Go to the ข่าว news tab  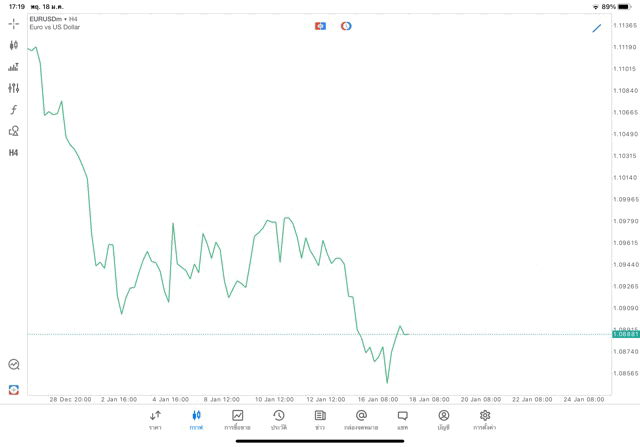pos(320,420)
